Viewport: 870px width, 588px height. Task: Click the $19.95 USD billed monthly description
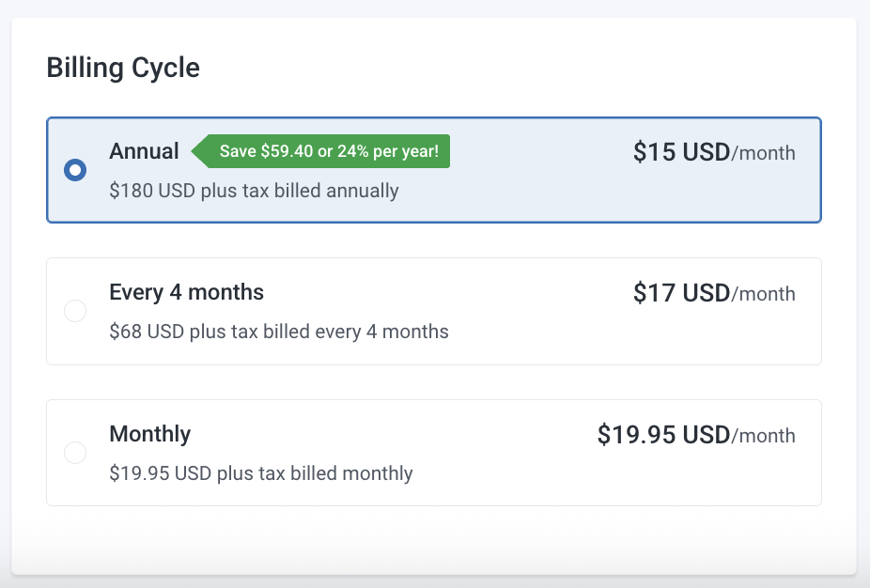(260, 473)
